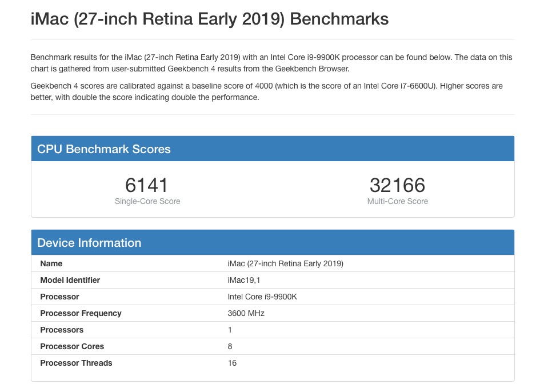
Task: Select the Processor Cores value "8"
Action: tap(230, 346)
